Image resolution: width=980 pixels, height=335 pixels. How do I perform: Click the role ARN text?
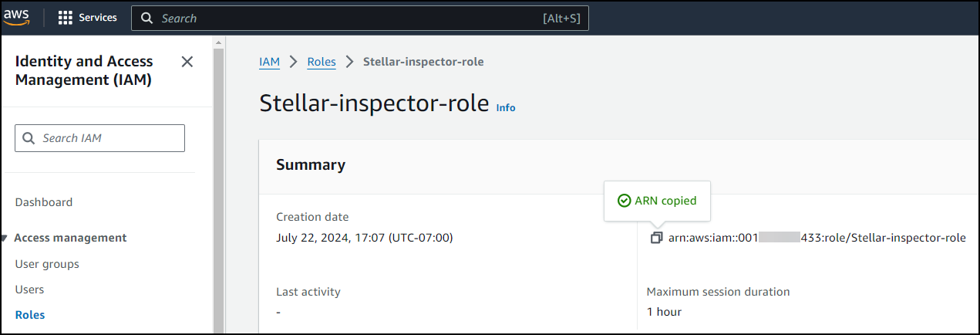click(817, 238)
